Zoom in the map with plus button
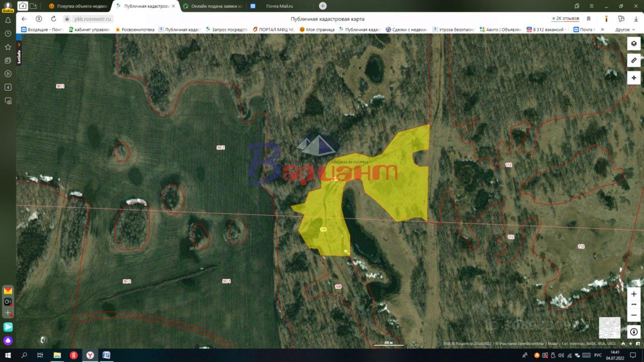The width and height of the screenshot is (644, 362). [634, 294]
